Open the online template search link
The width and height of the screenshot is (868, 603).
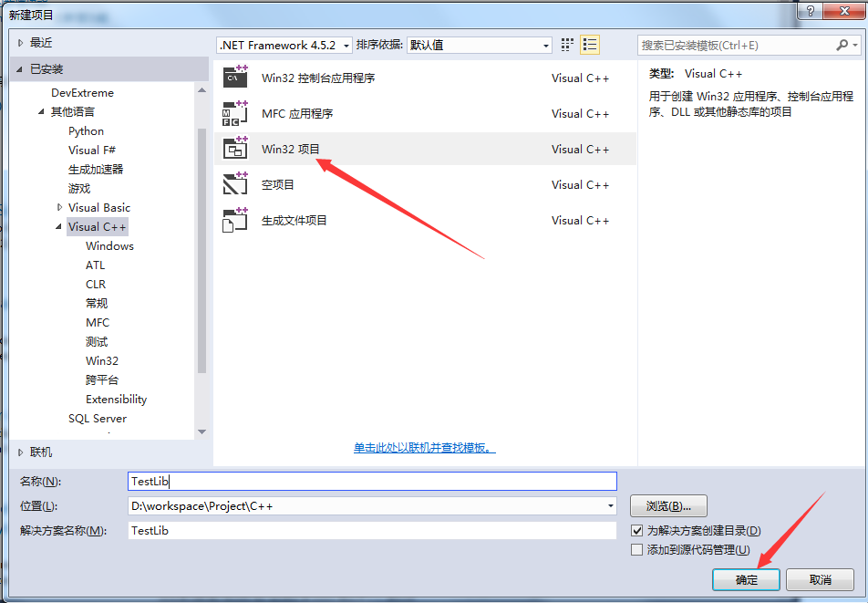click(425, 447)
